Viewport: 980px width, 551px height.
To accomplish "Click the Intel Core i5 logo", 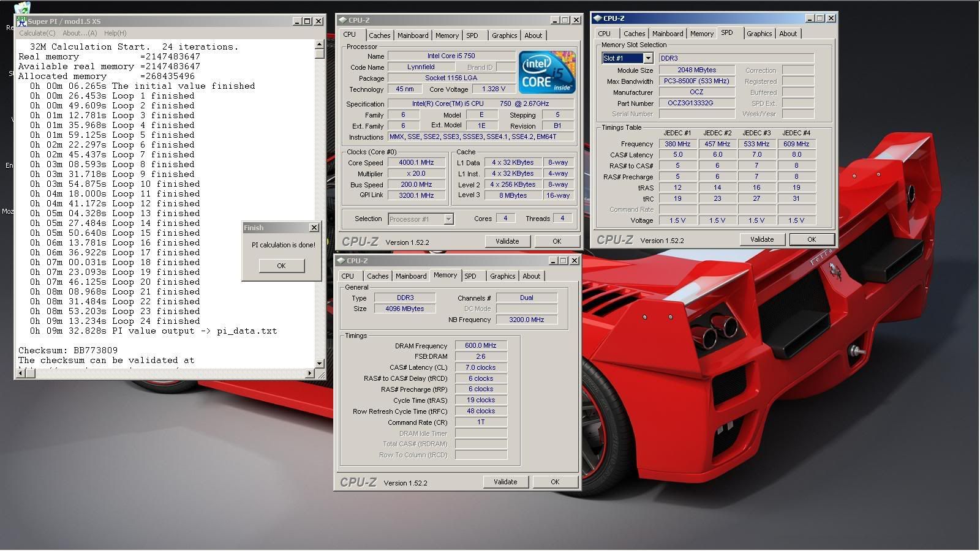I will tap(547, 72).
